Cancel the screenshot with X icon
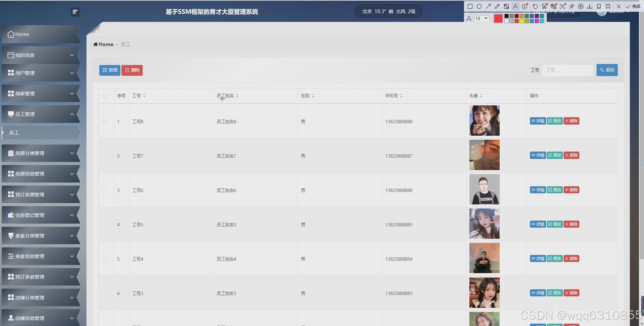This screenshot has width=644, height=326. (619, 6)
